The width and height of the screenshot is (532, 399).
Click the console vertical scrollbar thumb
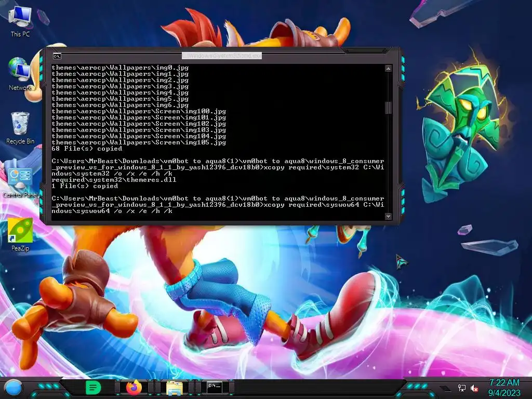(x=388, y=108)
